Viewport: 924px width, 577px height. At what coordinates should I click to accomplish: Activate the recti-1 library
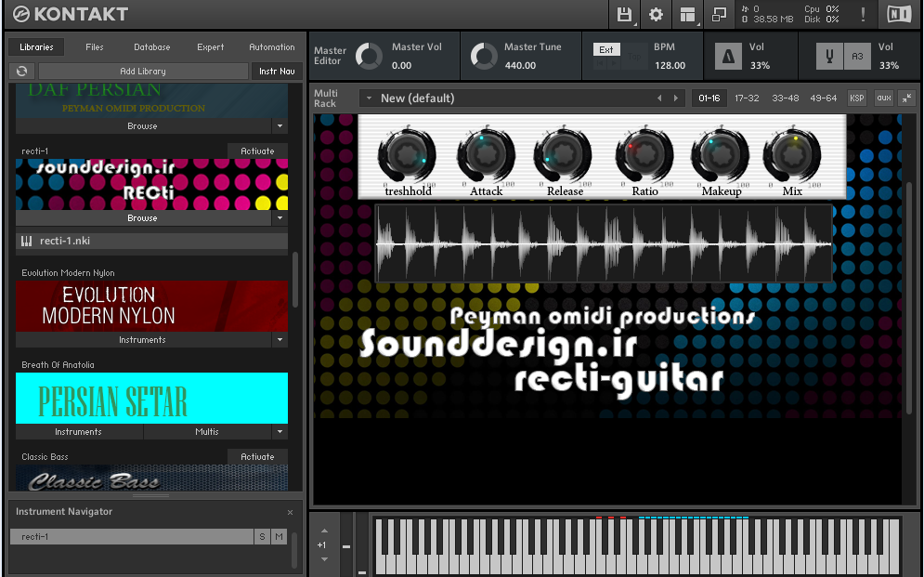tap(257, 151)
